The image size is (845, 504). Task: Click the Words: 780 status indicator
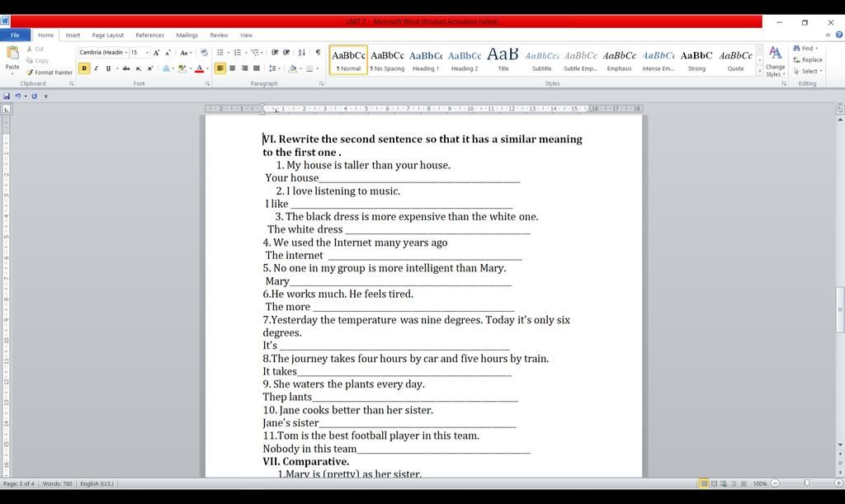pos(57,483)
